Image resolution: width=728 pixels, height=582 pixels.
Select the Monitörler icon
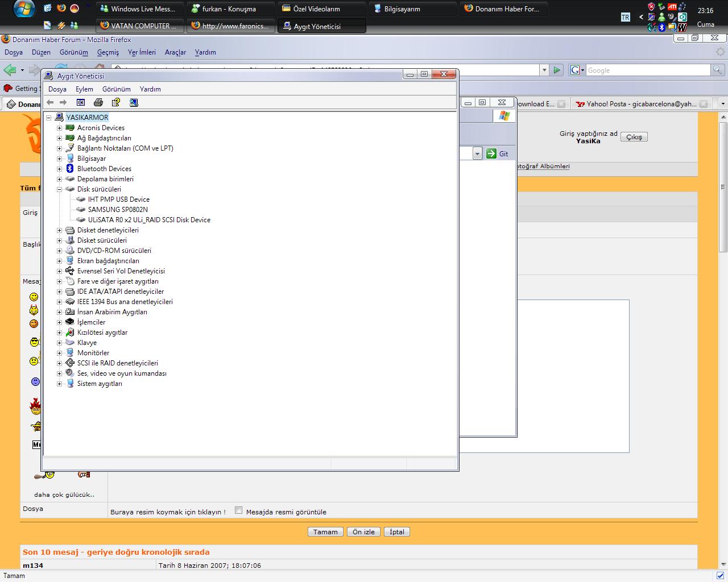(x=70, y=353)
